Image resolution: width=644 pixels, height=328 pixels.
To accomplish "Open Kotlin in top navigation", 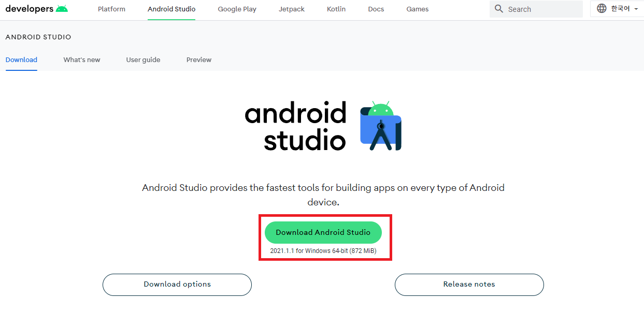I will click(336, 9).
